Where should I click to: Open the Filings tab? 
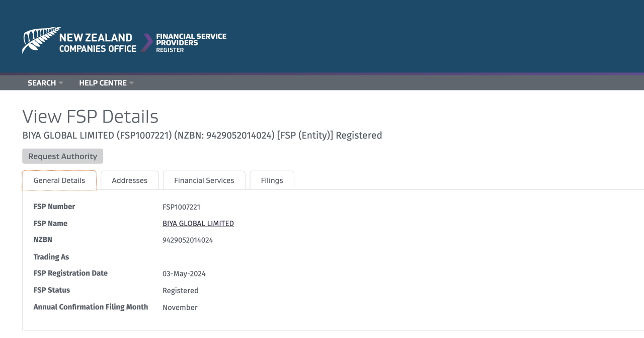[x=272, y=180]
